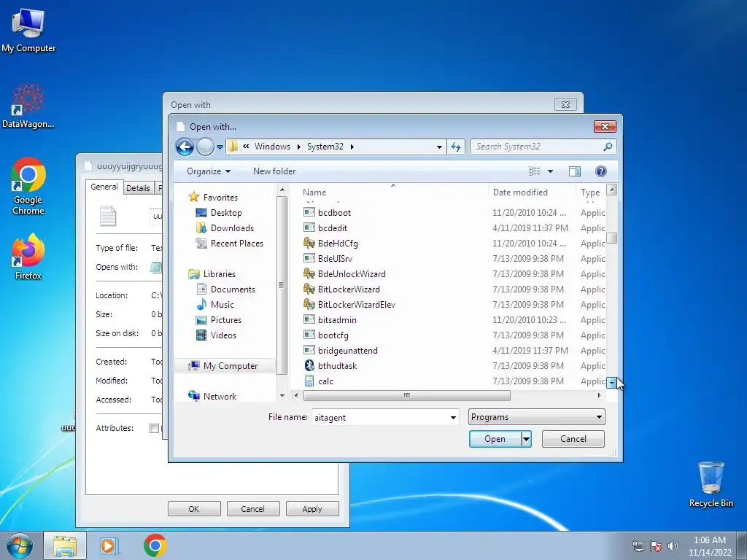
Task: Select the bthudtask Bluetooth icon
Action: click(x=309, y=366)
